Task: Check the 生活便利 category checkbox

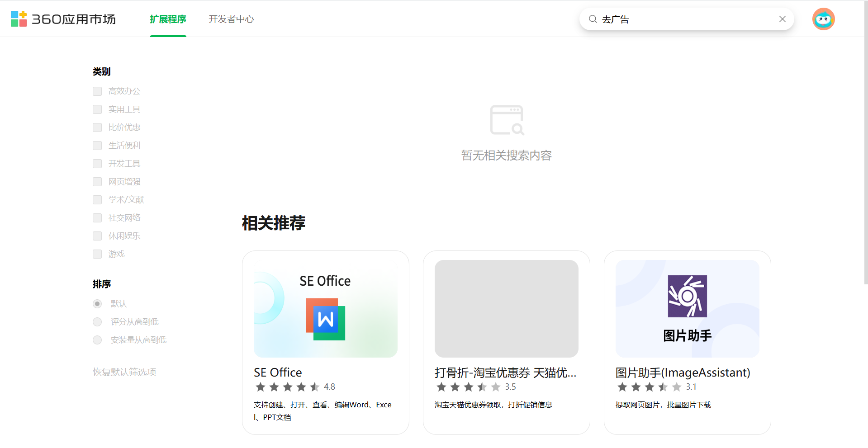Action: click(97, 146)
